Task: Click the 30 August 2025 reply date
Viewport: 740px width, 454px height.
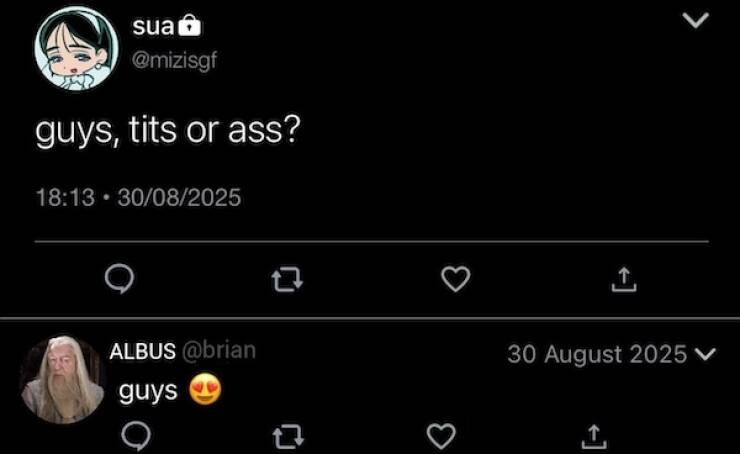Action: (597, 354)
